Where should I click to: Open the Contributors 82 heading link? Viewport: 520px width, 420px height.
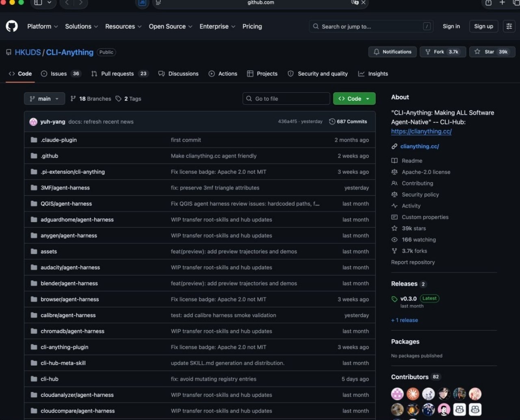click(x=415, y=377)
